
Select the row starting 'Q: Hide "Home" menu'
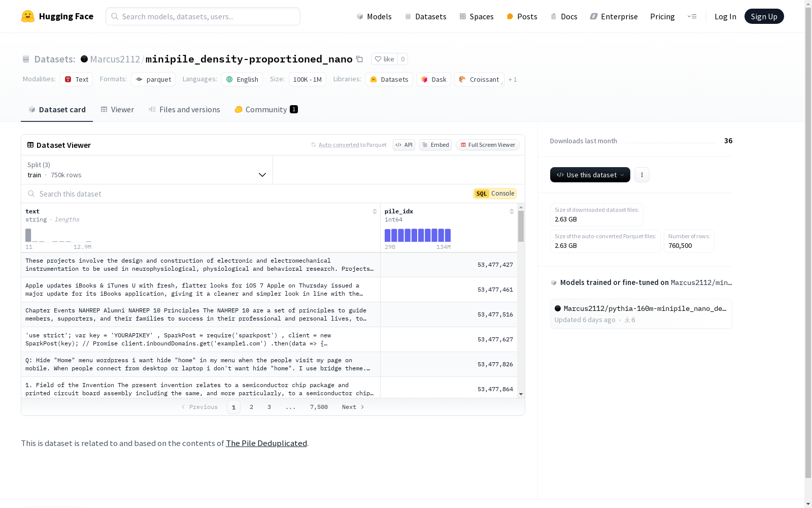[x=269, y=364]
